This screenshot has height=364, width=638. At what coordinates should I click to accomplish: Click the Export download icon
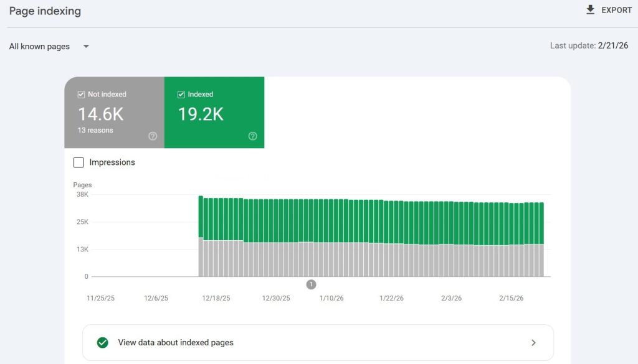coord(589,9)
